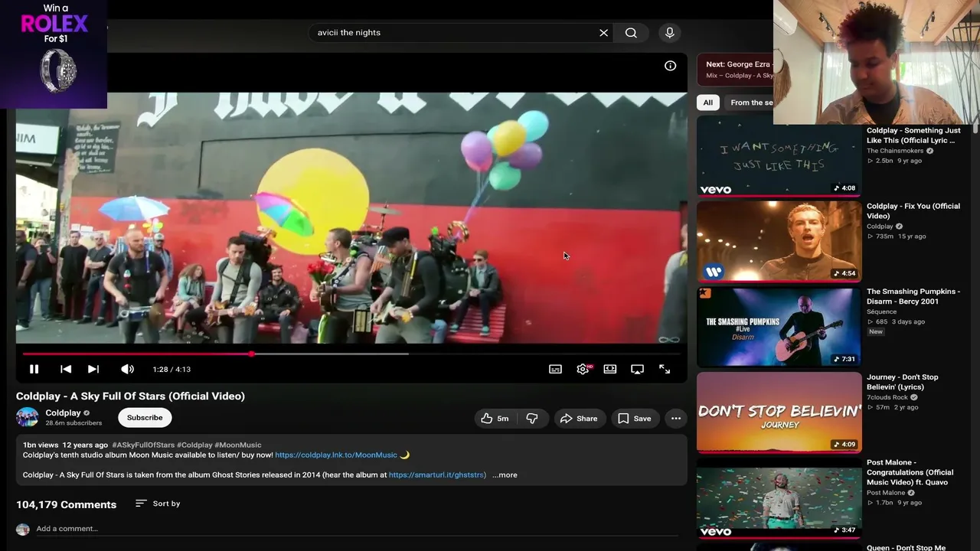Select the "All" filter chip

(x=708, y=103)
